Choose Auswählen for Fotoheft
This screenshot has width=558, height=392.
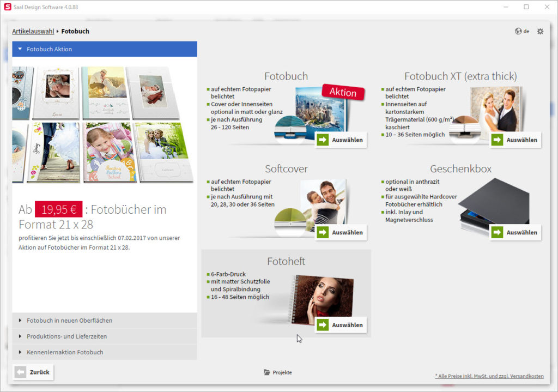click(x=341, y=325)
